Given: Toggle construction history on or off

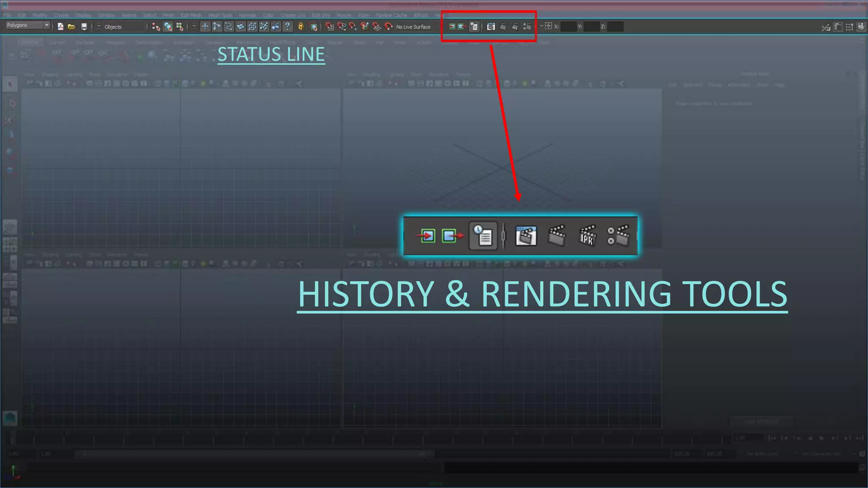Looking at the screenshot, I should pos(474,27).
